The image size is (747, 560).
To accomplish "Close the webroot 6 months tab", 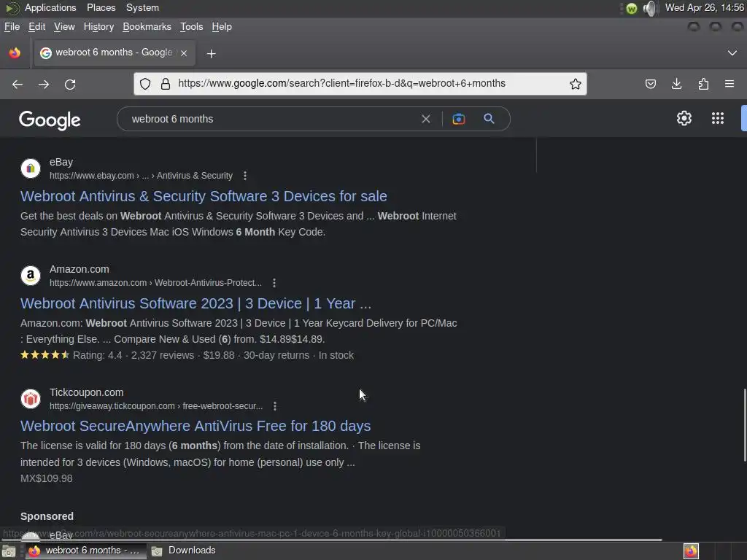I will 184,53.
